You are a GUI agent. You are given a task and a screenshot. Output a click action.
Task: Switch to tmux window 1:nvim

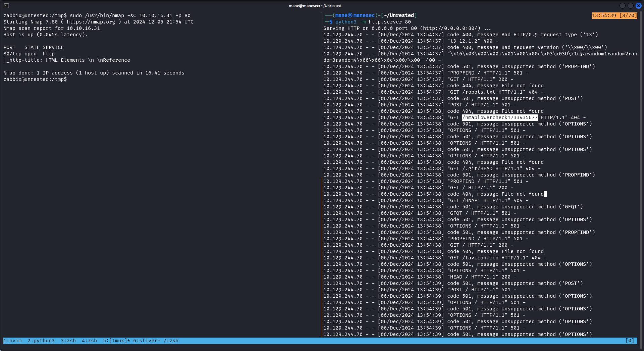tap(12, 341)
